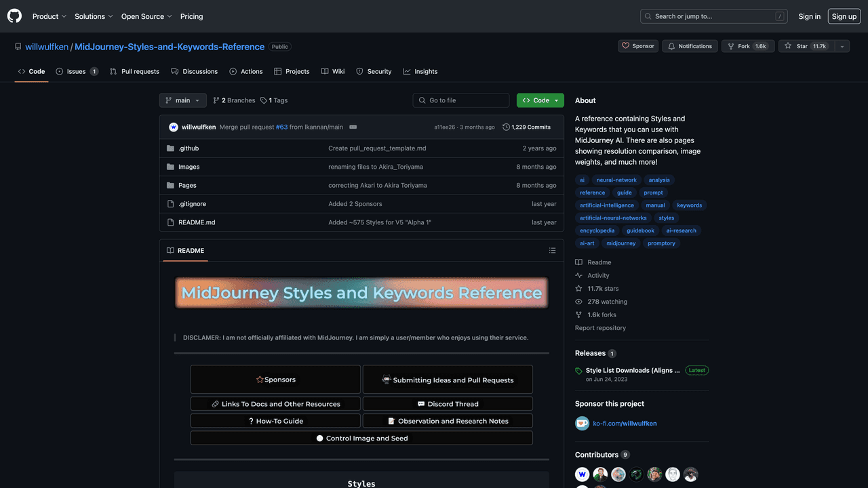
Task: Open the Discussions tab
Action: [195, 71]
